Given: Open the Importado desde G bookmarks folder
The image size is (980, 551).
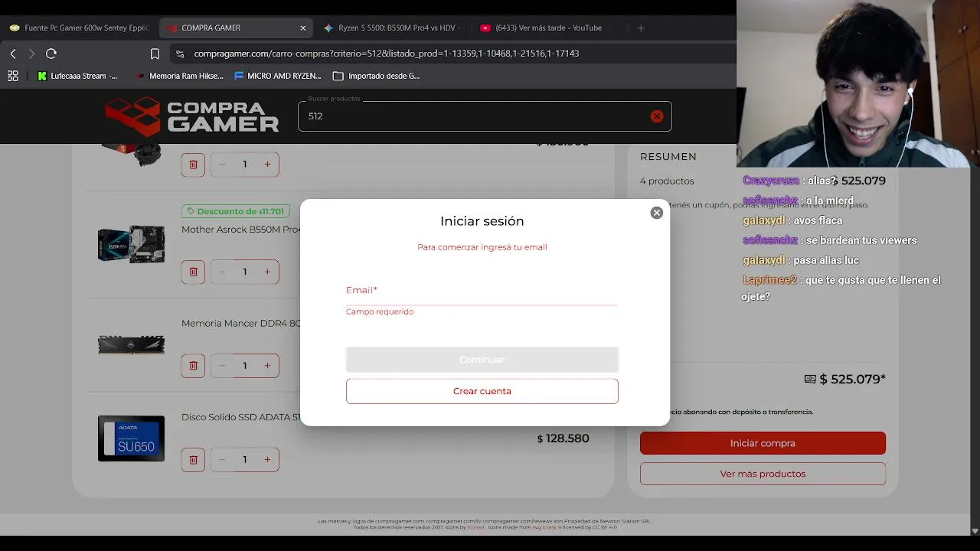Looking at the screenshot, I should 376,76.
